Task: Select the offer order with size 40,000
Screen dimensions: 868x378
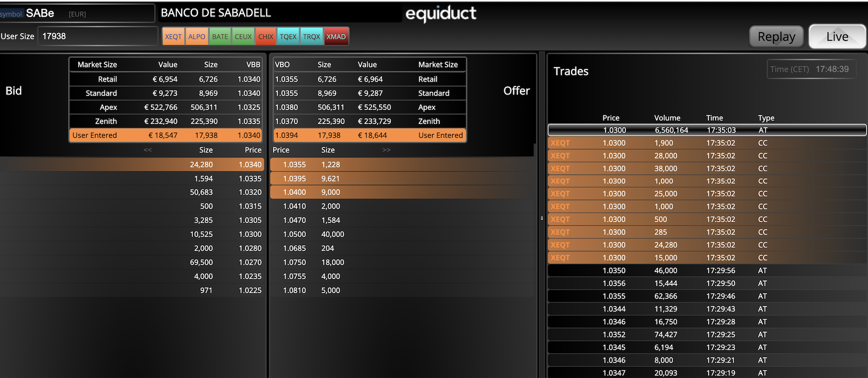Action: coord(401,234)
